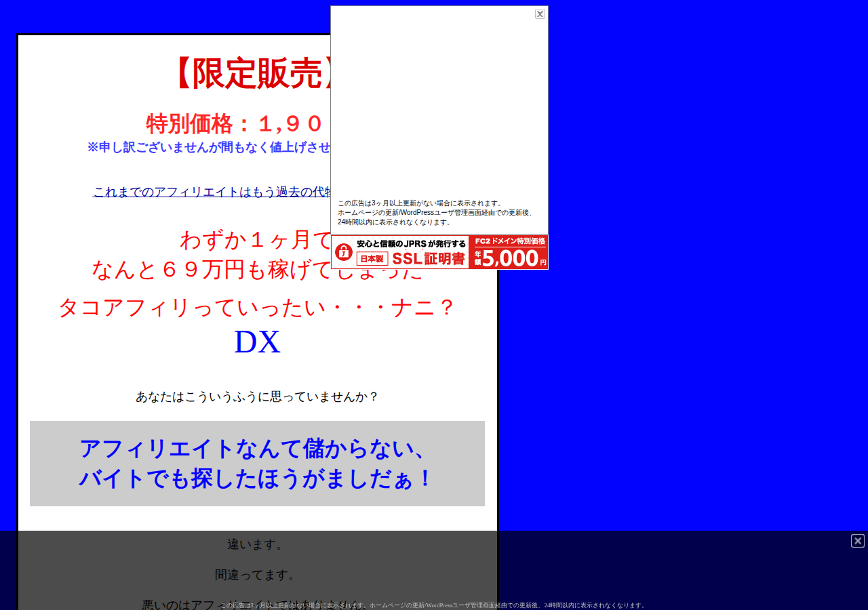
Task: Open the JPRS SSL certificate ad banner
Action: click(x=439, y=252)
